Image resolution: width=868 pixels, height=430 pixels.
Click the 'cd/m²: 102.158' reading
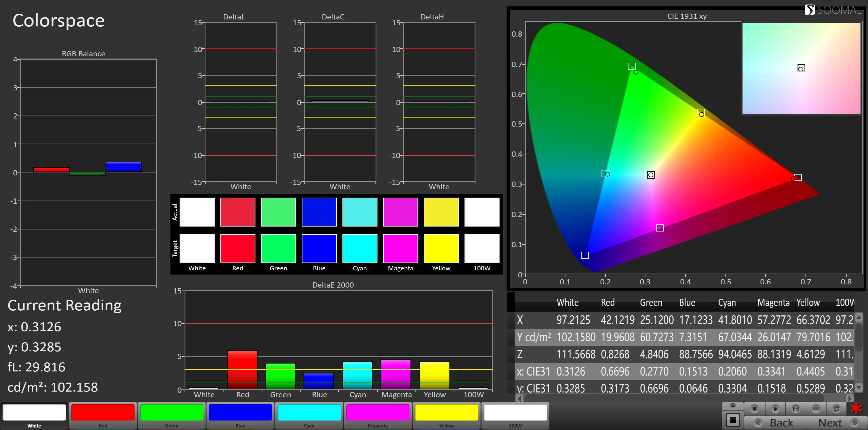(53, 387)
